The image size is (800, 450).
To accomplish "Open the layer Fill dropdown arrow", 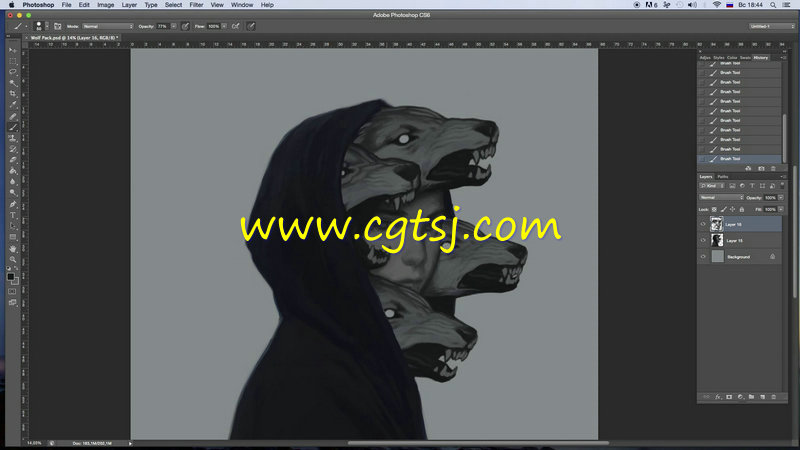I will click(x=781, y=210).
